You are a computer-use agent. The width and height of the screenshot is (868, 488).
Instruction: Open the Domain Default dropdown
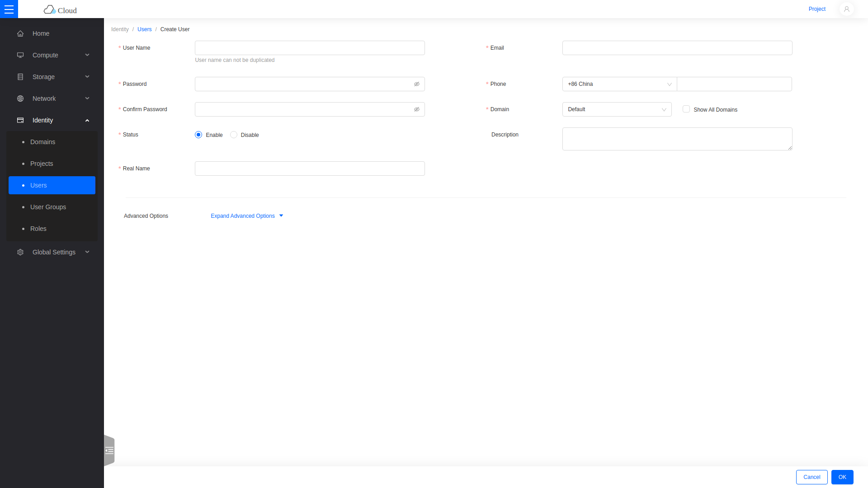[x=617, y=109]
